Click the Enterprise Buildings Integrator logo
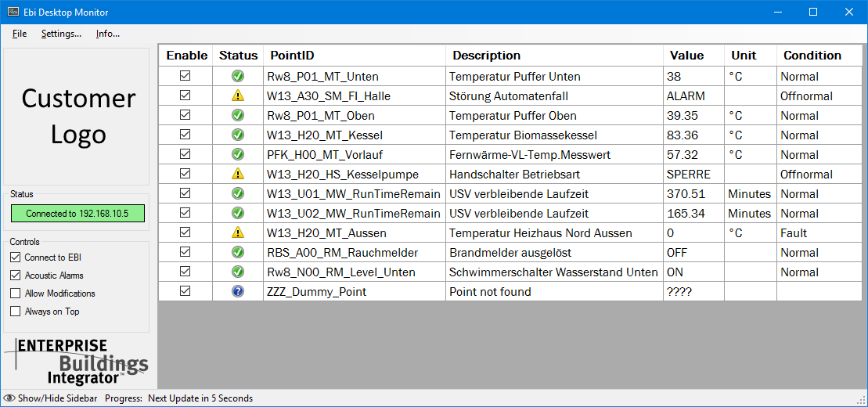Image resolution: width=868 pixels, height=407 pixels. click(75, 361)
